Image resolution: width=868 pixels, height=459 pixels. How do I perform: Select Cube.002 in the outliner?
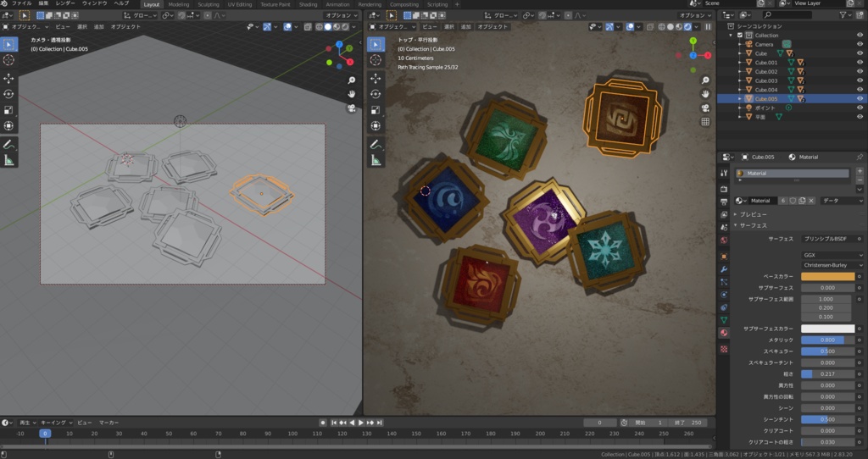tap(766, 72)
